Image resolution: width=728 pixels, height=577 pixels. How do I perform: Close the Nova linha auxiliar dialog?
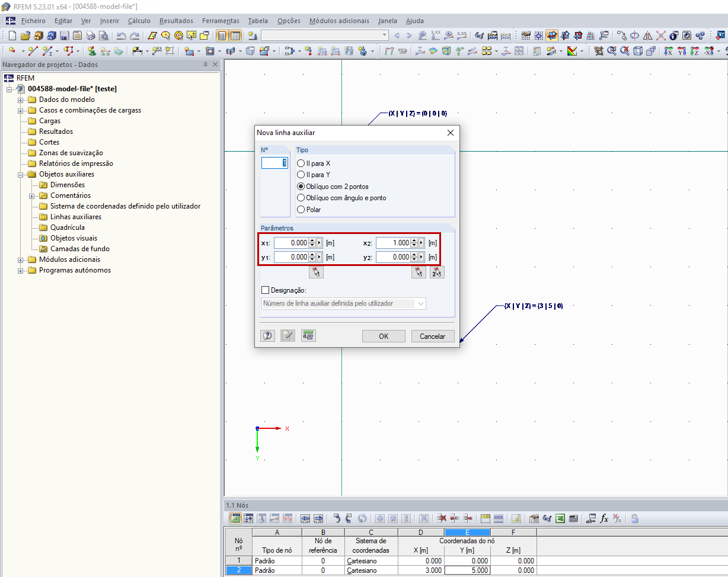coord(450,133)
